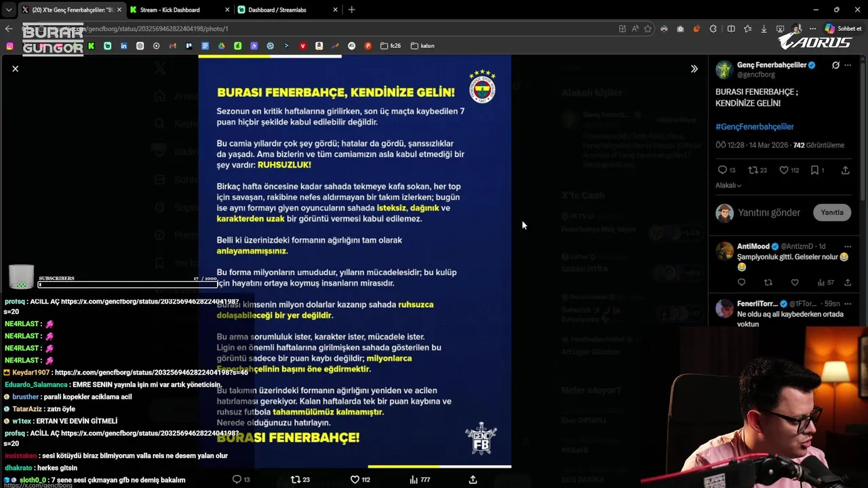Toggle split screen view icon
Image resolution: width=868 pixels, height=488 pixels.
pyautogui.click(x=731, y=28)
